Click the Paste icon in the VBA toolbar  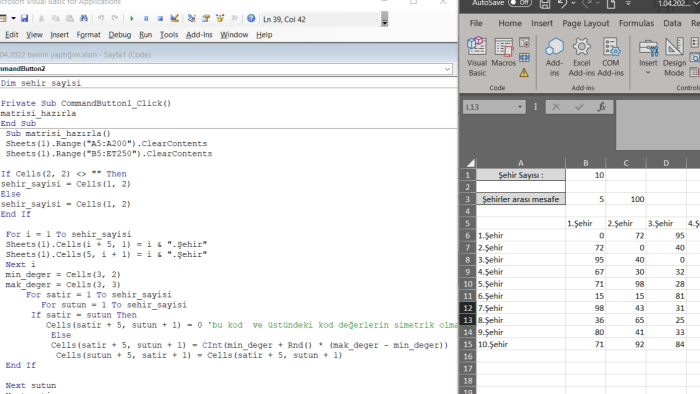pyautogui.click(x=70, y=18)
